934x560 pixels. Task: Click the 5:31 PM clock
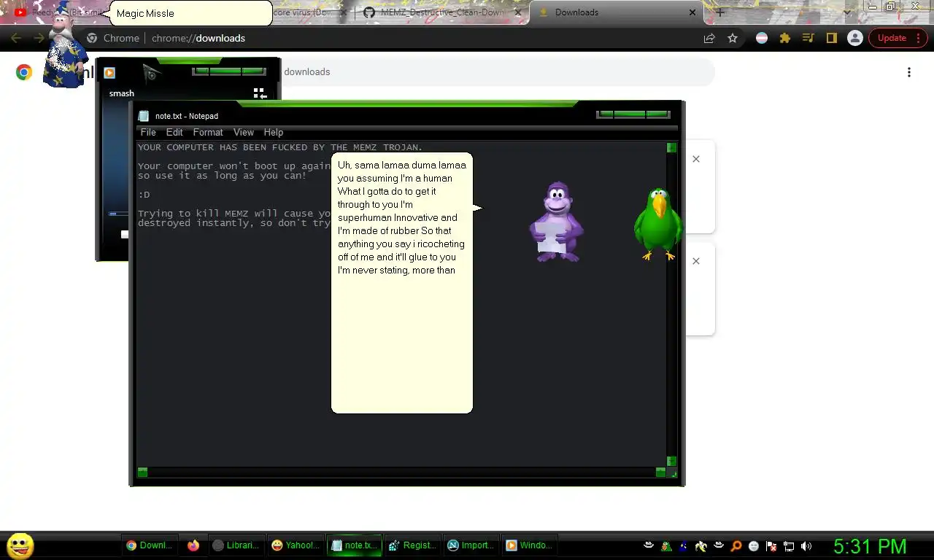click(x=870, y=546)
